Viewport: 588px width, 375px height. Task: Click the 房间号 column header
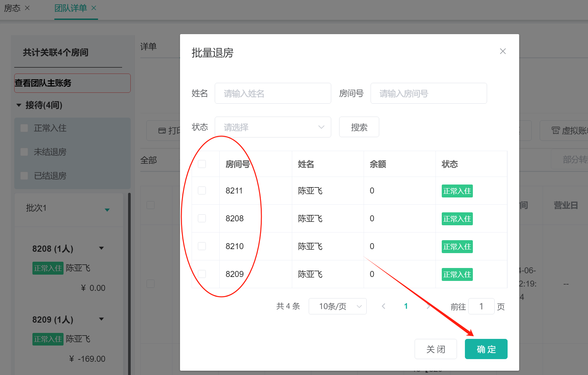click(x=238, y=164)
